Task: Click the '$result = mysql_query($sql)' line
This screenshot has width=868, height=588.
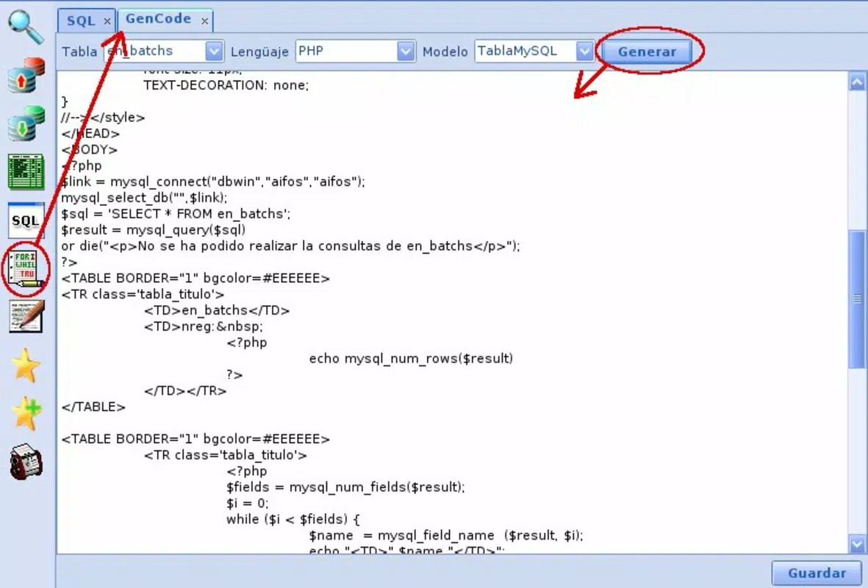Action: coord(154,230)
